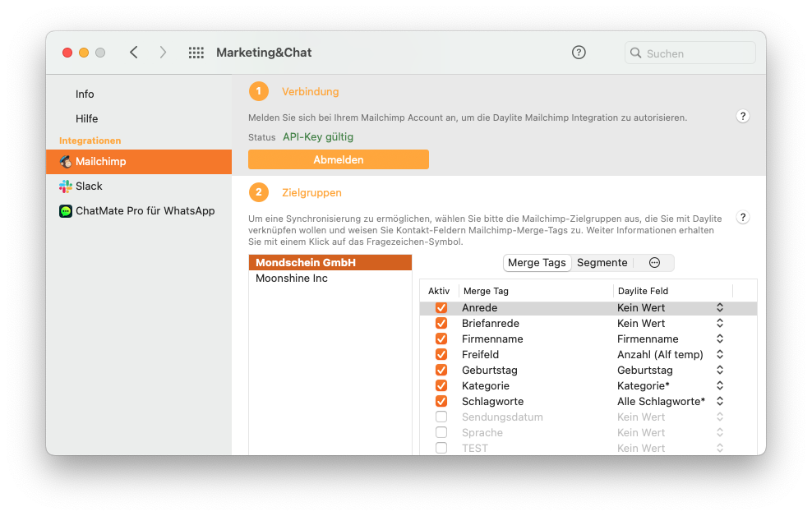Click the Verbindung section heading
812x516 pixels.
[310, 91]
